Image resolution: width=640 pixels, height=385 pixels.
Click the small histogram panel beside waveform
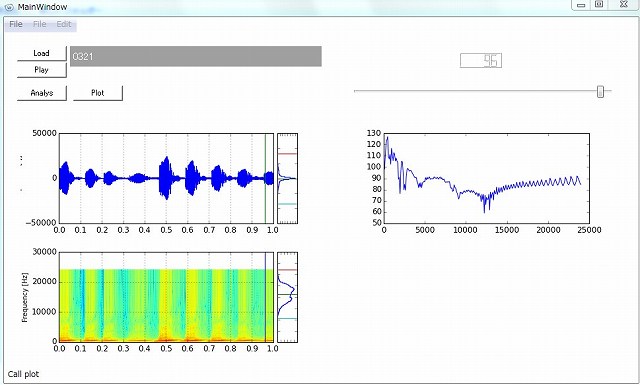point(288,178)
